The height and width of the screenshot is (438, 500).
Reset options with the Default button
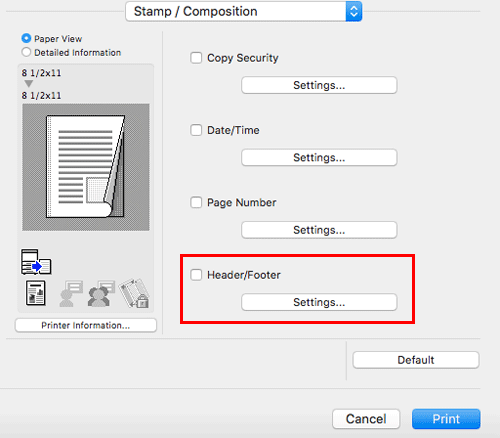(x=416, y=360)
